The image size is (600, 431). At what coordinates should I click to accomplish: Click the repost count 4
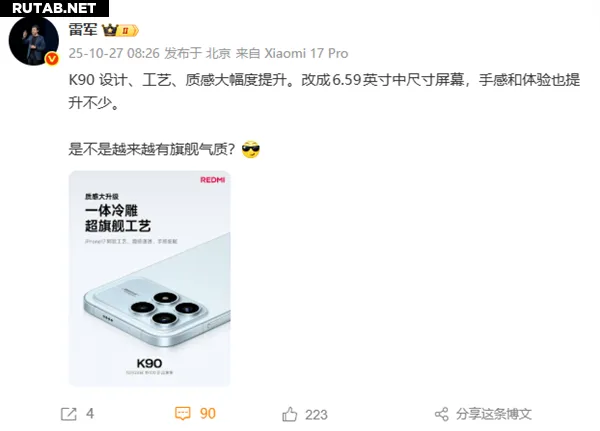click(90, 414)
